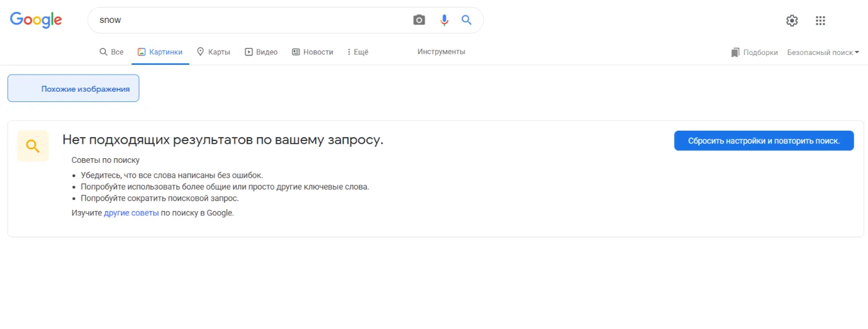Viewport: 868px width, 329px height.
Task: Open settings via gear icon
Action: (x=792, y=21)
